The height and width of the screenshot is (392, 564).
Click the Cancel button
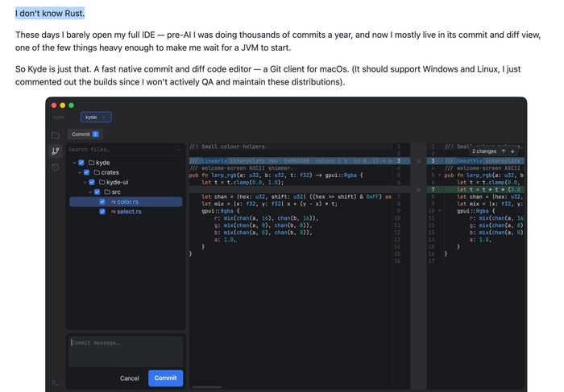coord(130,378)
